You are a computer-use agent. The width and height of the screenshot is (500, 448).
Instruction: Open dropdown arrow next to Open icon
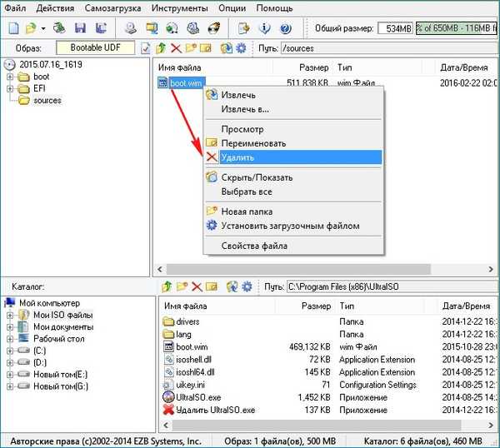[43, 29]
